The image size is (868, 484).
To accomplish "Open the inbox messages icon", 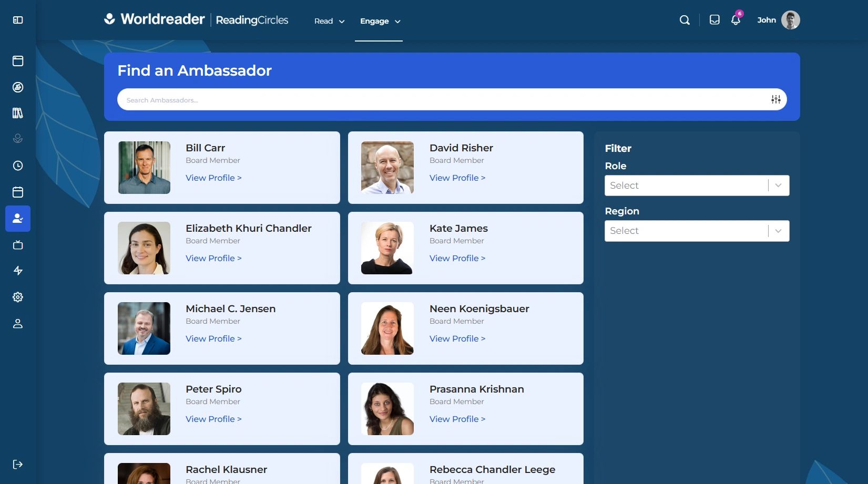I will (714, 20).
